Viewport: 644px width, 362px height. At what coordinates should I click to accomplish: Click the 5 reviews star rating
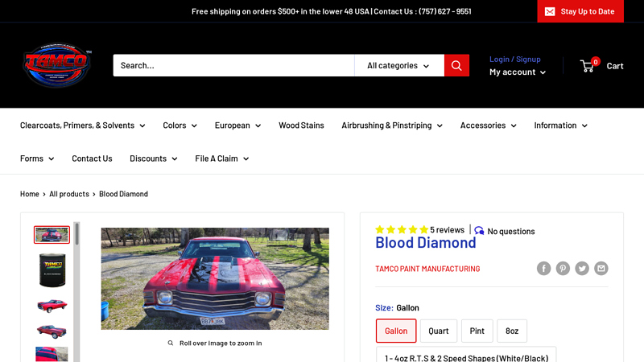point(419,230)
